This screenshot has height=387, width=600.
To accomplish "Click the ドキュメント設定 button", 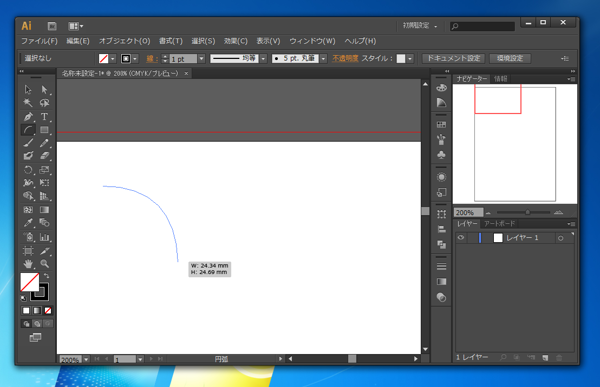I will coord(453,58).
